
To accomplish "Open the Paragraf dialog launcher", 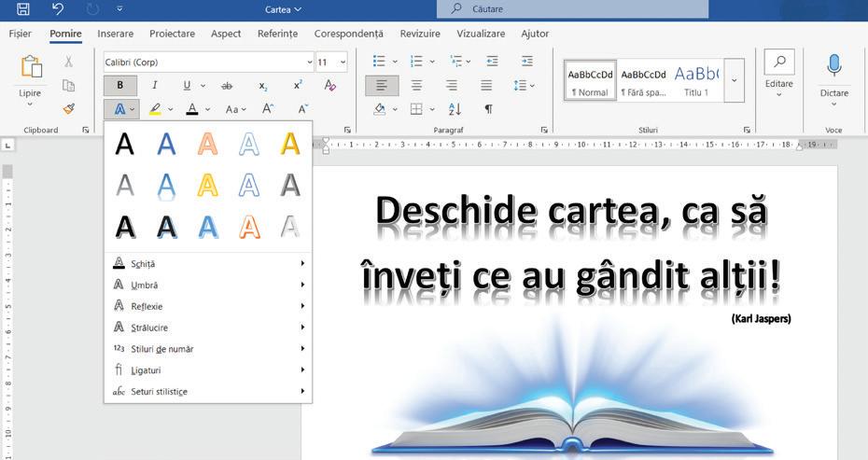I will [x=544, y=130].
